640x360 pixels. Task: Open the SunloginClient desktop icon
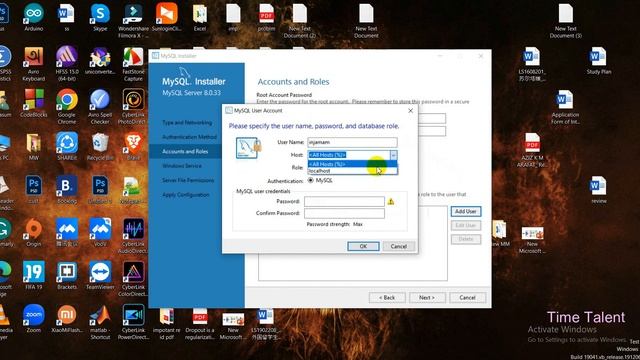[x=167, y=17]
